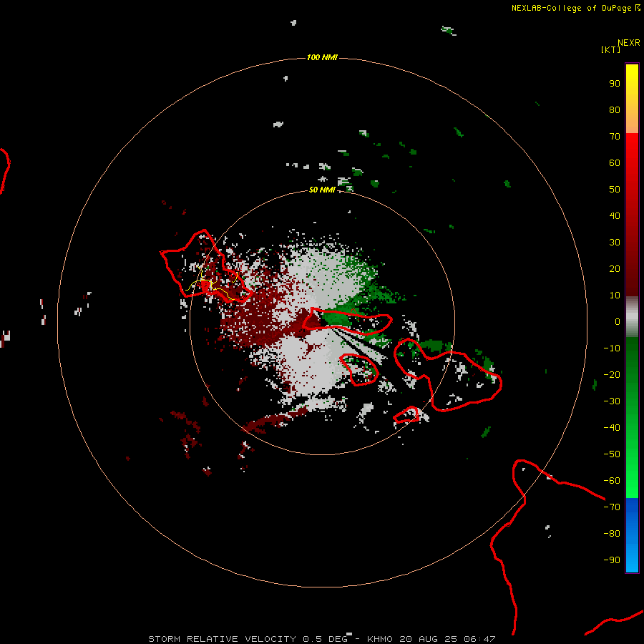Click the yellow-orange top segment of color bar
The width and height of the screenshot is (644, 644).
pos(632,99)
